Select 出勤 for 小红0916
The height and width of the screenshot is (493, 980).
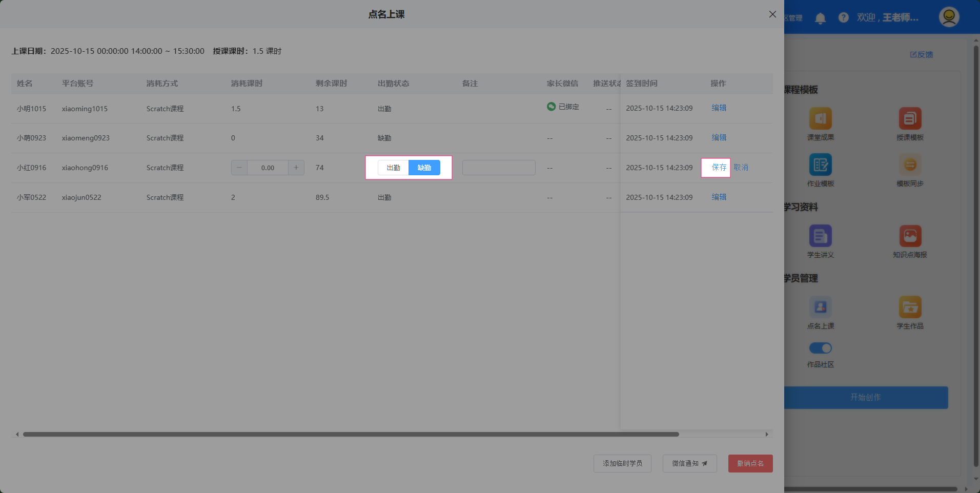tap(393, 168)
